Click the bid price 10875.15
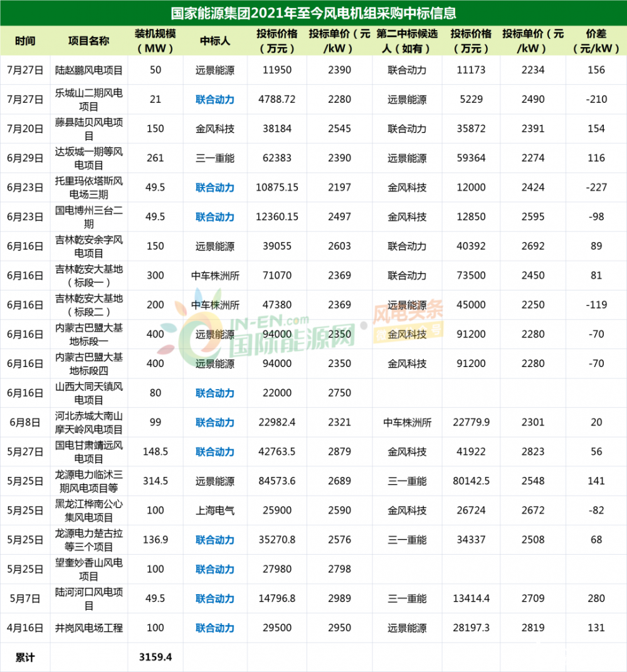 [x=277, y=188]
